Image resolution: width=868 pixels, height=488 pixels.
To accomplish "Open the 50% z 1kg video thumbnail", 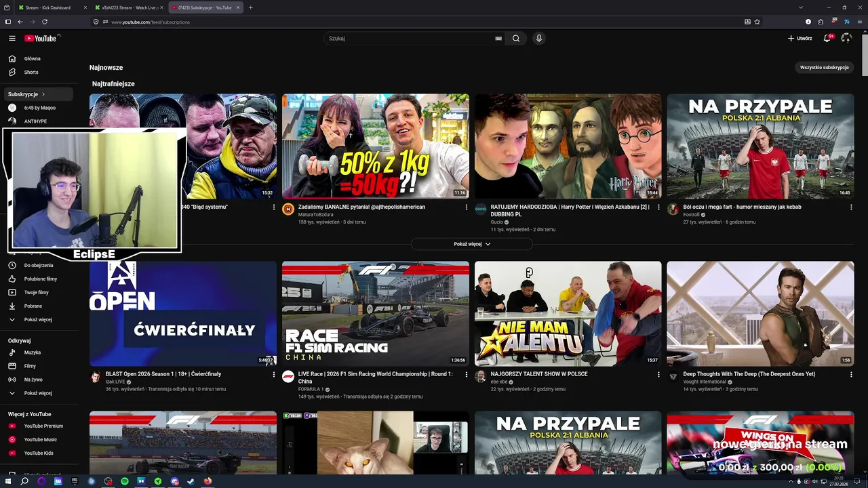I will (375, 146).
